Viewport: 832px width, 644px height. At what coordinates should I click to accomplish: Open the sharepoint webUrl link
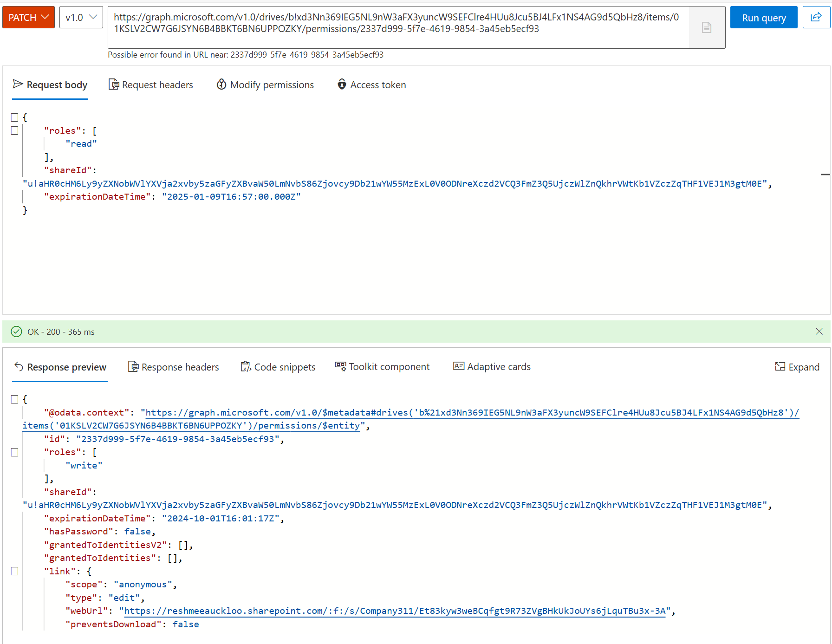tap(395, 611)
